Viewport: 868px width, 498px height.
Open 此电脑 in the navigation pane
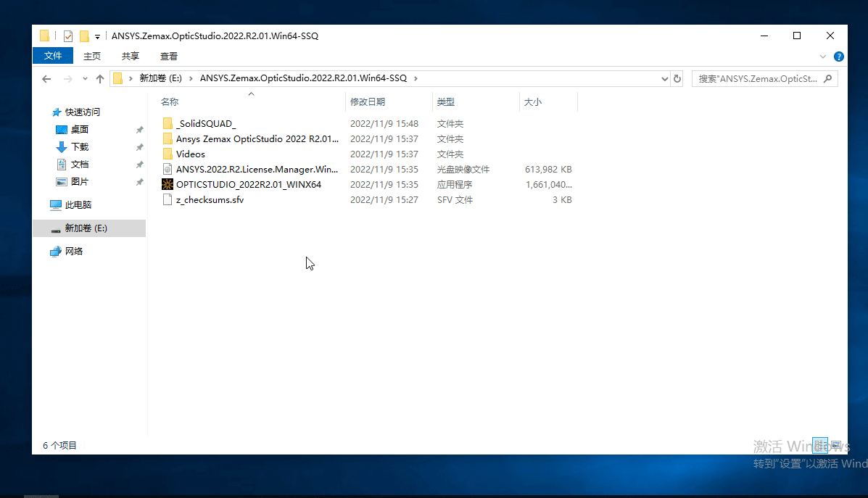pos(78,204)
